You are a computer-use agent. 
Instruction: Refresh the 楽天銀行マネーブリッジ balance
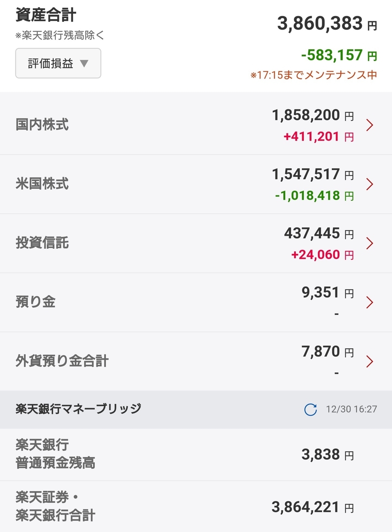tap(310, 409)
